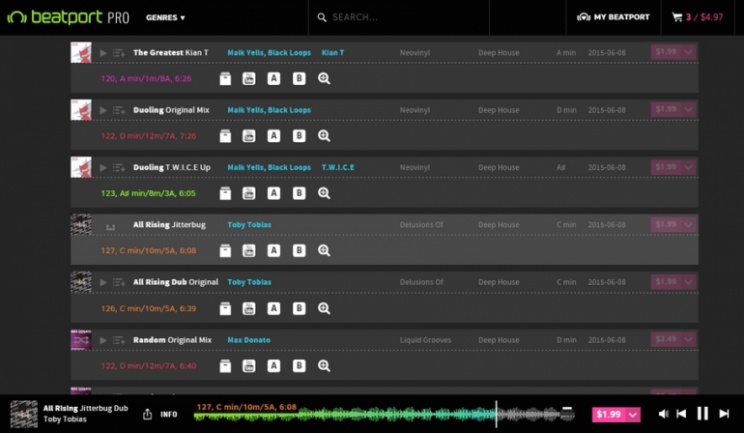Click the share icon in player bar
The height and width of the screenshot is (433, 744).
(148, 414)
